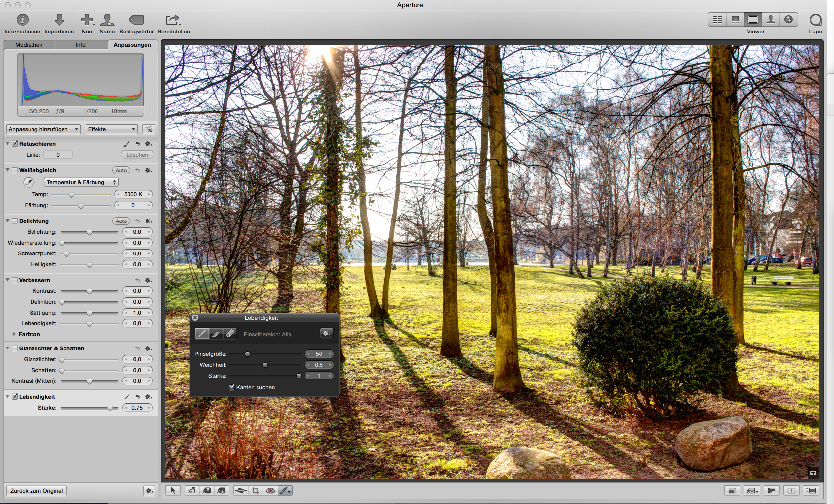Image resolution: width=834 pixels, height=504 pixels.
Task: Toggle the primary only button
Action: click(x=791, y=490)
